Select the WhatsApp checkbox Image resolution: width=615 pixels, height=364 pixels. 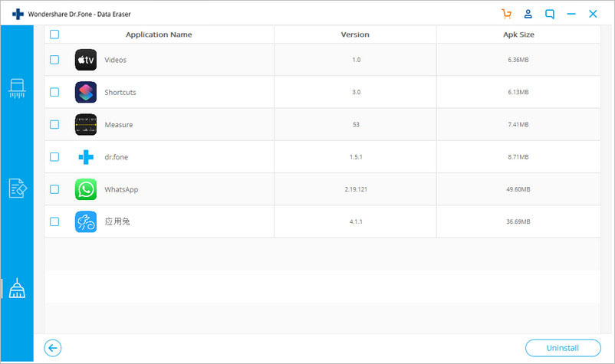pos(54,189)
